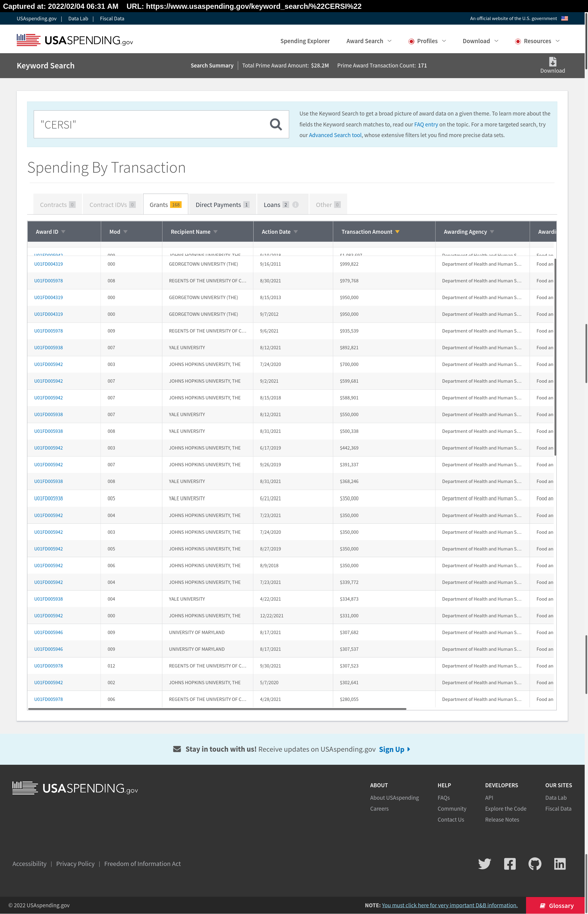
Task: Open Data Lab link in top bar
Action: tap(78, 18)
